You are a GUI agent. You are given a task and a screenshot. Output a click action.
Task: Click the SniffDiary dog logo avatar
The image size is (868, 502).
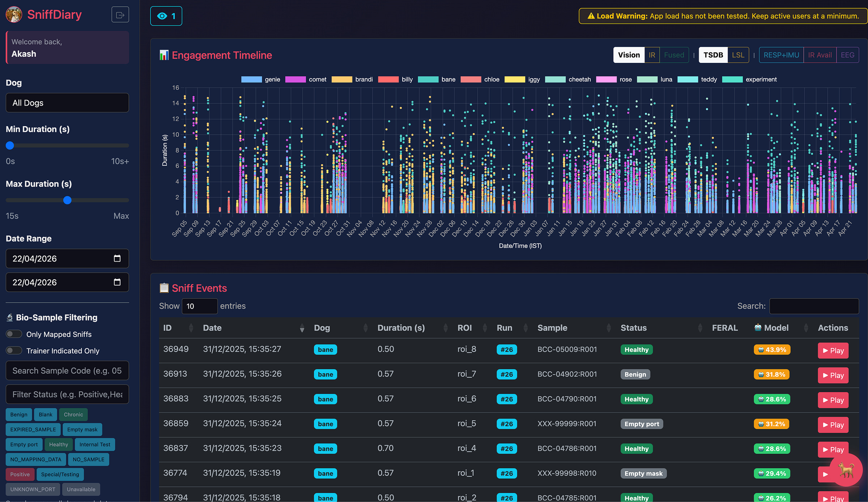pyautogui.click(x=14, y=15)
